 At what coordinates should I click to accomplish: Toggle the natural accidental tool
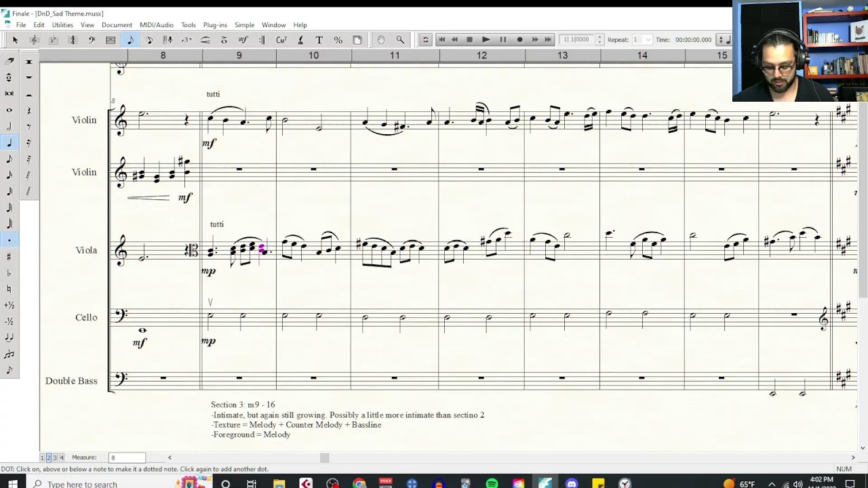click(x=9, y=289)
